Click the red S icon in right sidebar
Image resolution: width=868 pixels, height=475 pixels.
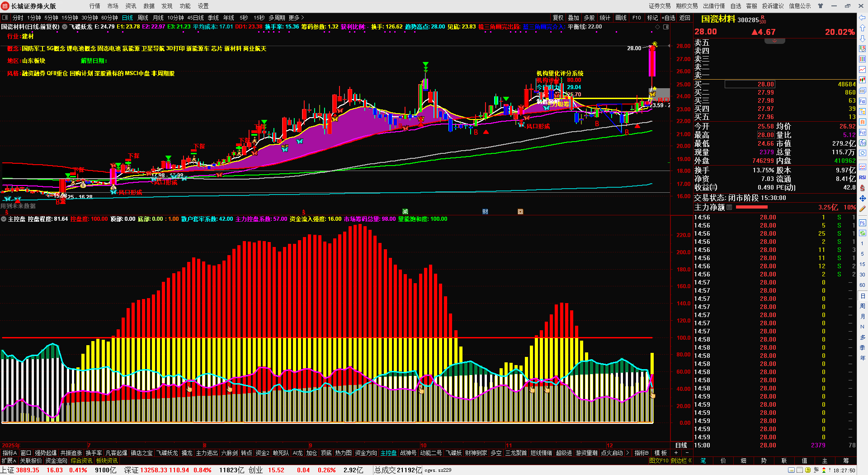tap(863, 188)
